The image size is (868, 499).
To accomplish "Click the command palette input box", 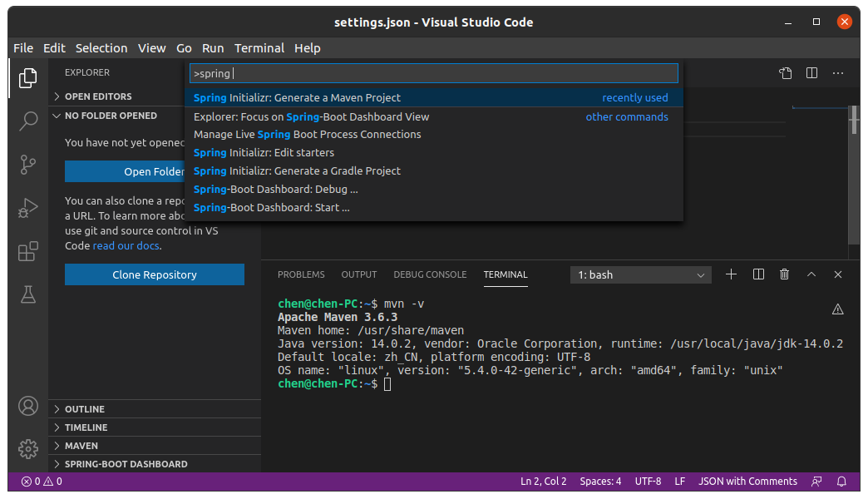I will (x=433, y=73).
